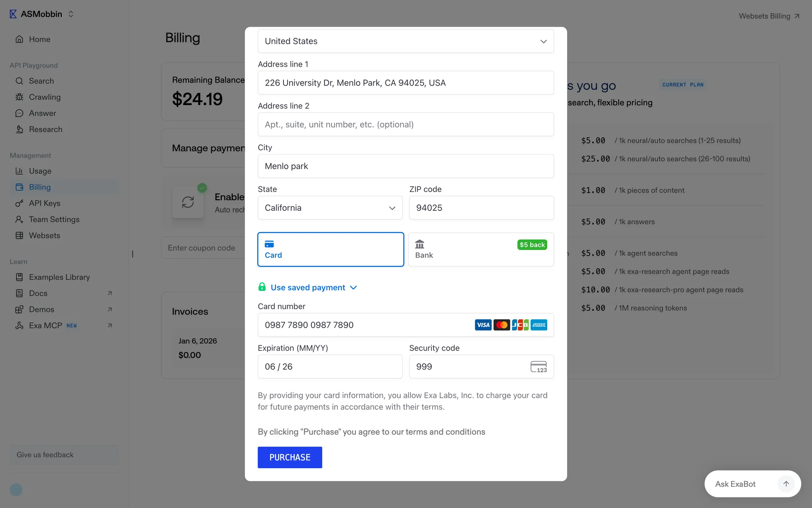Open the United States country dropdown
812x508 pixels.
pos(405,41)
